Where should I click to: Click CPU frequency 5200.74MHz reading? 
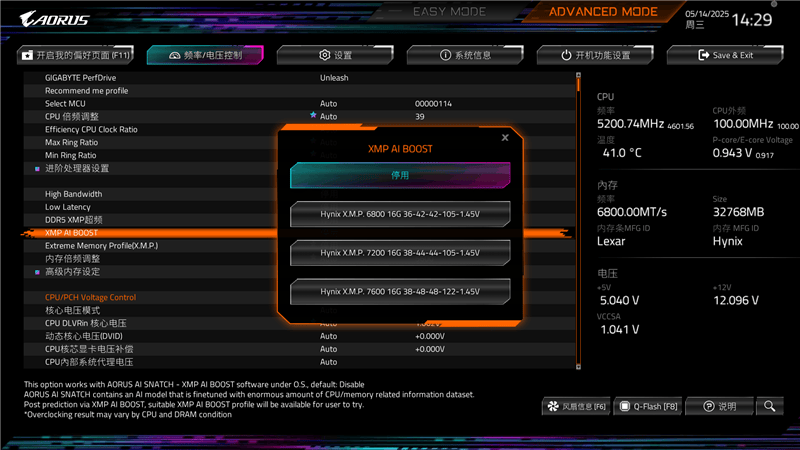click(631, 124)
